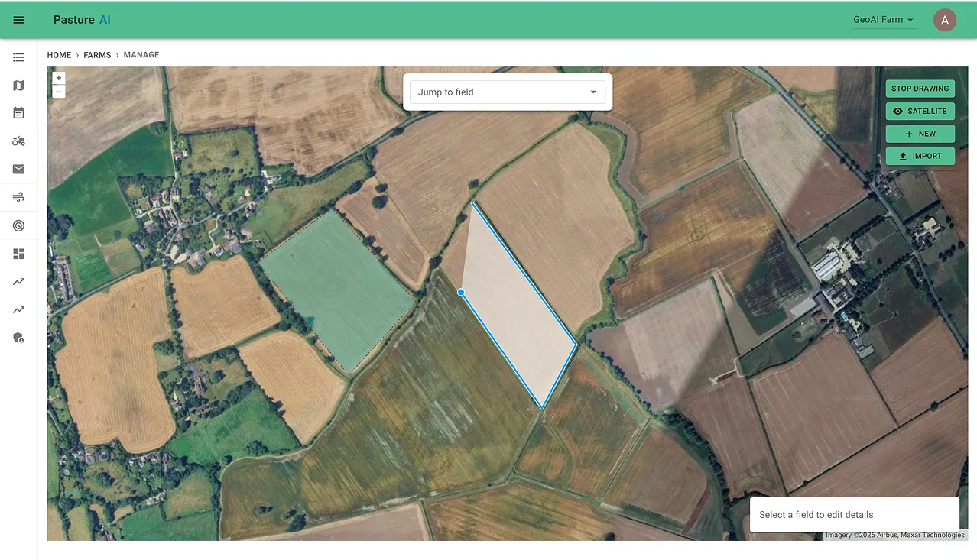Screen dimensions: 977x560
Task: Zoom in the map with plus button
Action: click(x=59, y=78)
